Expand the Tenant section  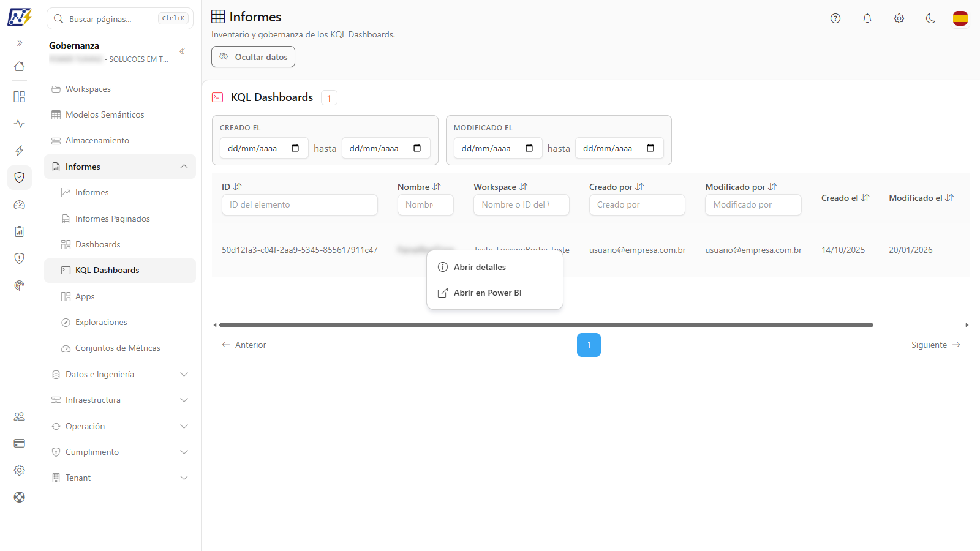coord(120,478)
